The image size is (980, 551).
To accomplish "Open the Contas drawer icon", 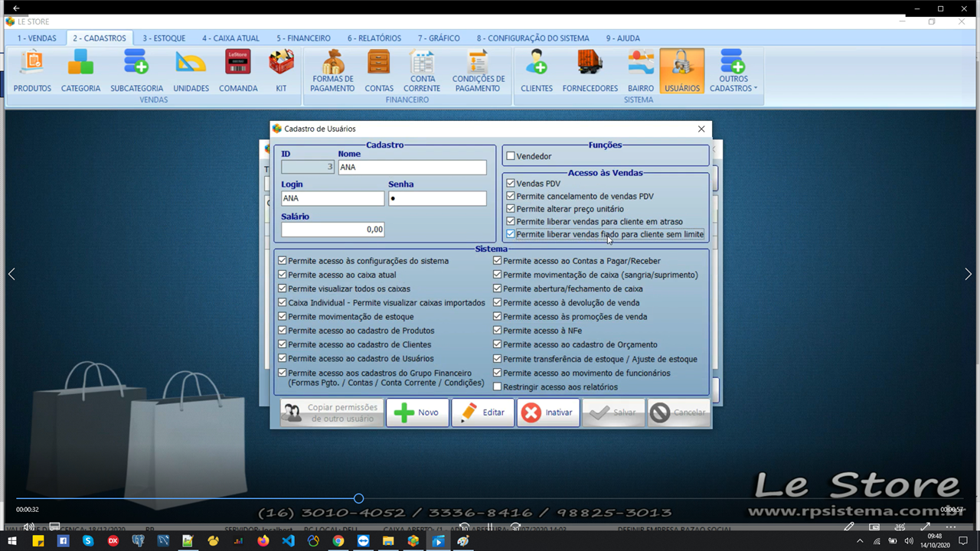I will [x=379, y=71].
